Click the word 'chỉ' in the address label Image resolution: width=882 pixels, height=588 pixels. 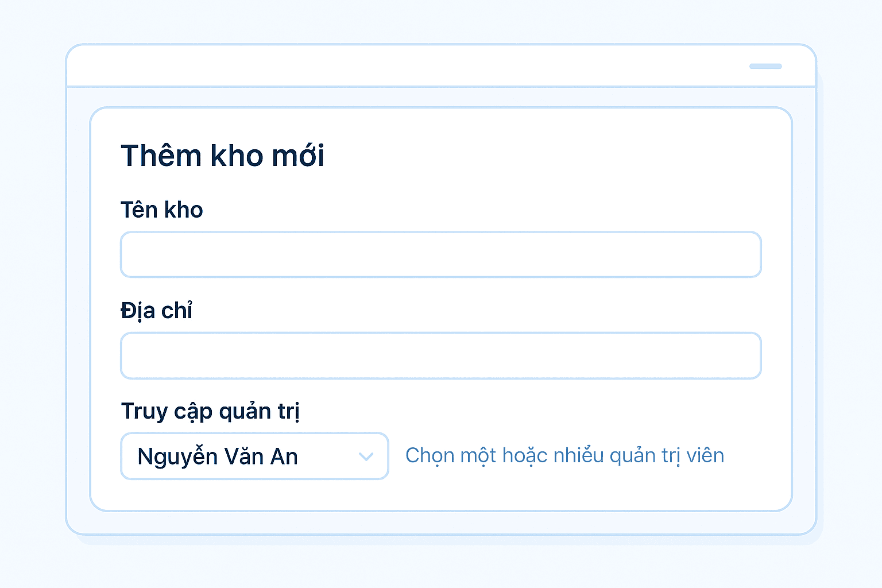pyautogui.click(x=177, y=311)
